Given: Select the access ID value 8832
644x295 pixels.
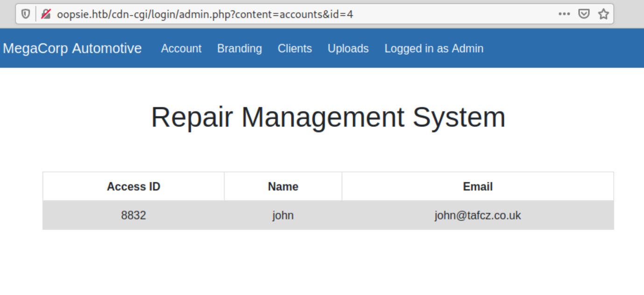Looking at the screenshot, I should tap(134, 216).
